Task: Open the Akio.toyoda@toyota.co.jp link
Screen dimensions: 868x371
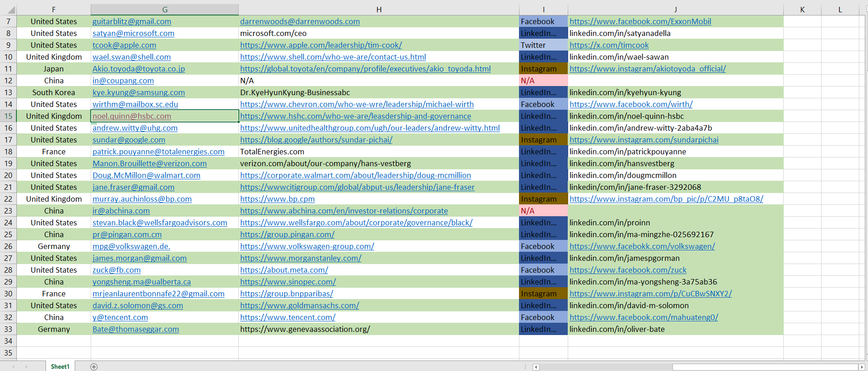Action: (x=139, y=69)
